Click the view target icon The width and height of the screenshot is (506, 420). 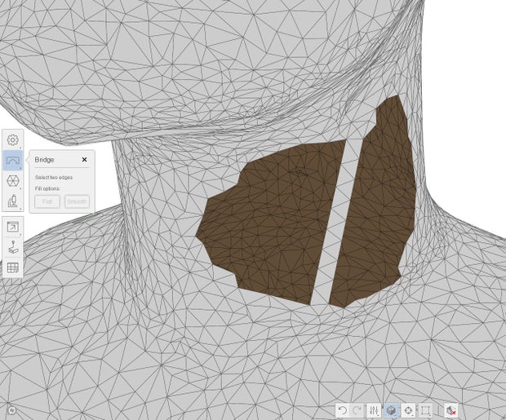point(408,410)
